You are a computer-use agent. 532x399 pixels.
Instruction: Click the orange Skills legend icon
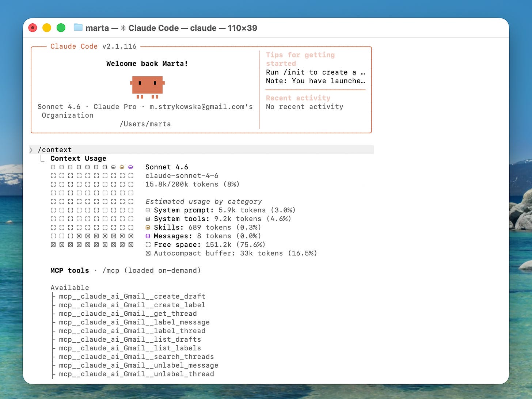tap(148, 227)
